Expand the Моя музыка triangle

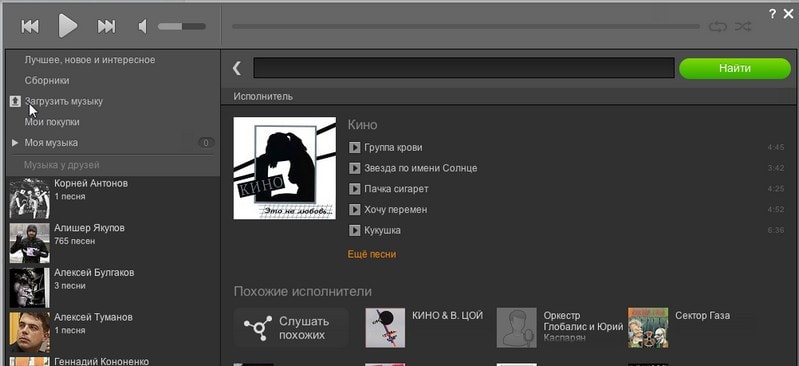click(15, 143)
